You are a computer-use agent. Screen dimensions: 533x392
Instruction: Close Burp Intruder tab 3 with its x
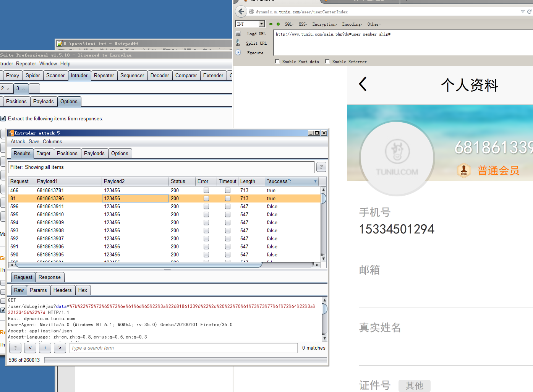click(x=23, y=89)
